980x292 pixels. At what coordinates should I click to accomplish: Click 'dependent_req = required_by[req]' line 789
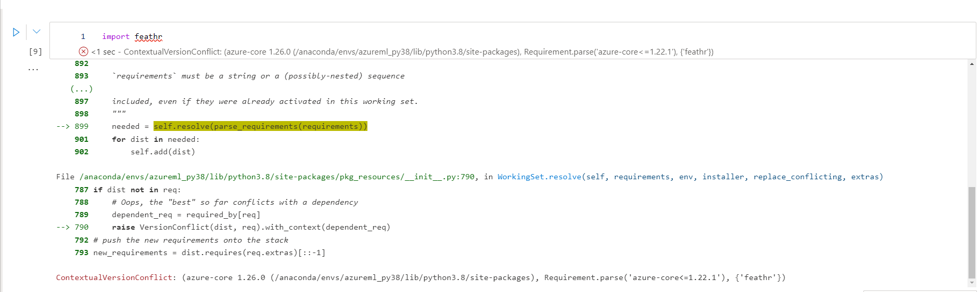click(186, 215)
